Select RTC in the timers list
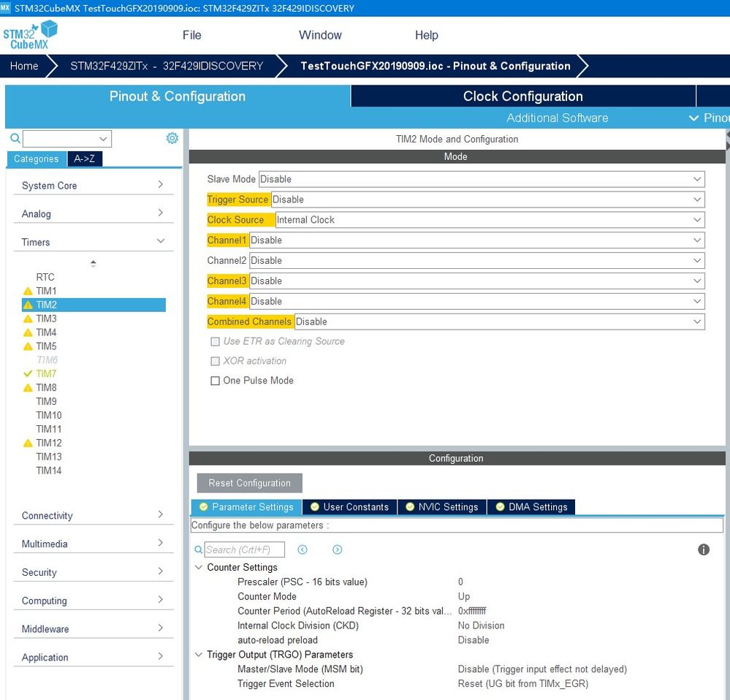Image resolution: width=730 pixels, height=700 pixels. 45,278
